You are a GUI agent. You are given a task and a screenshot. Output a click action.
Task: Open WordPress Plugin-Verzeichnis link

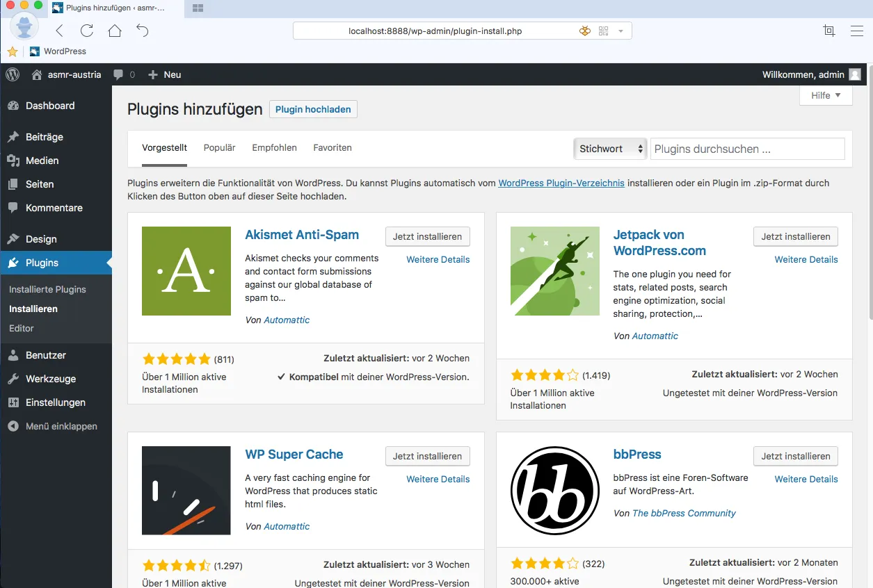coord(561,183)
